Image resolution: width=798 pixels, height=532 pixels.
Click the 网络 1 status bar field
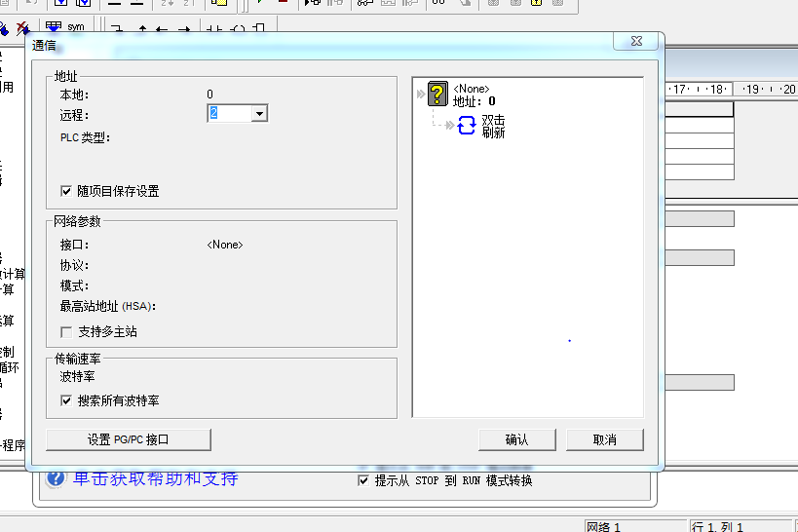633,526
